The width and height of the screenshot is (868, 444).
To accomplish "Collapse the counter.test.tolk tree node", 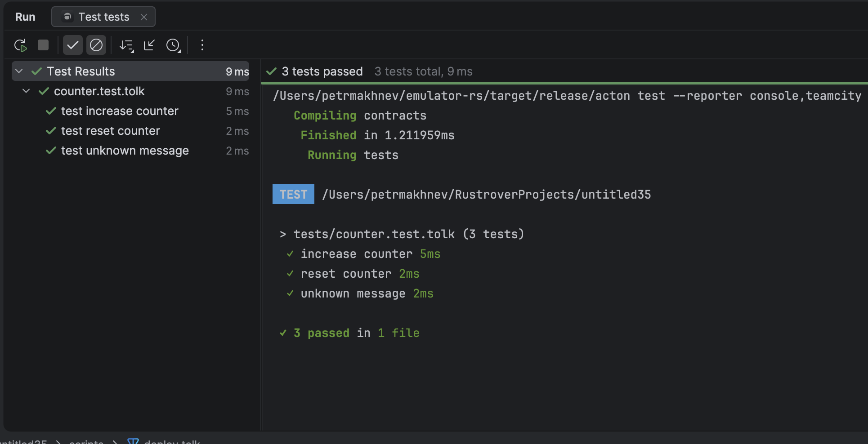I will (x=26, y=91).
